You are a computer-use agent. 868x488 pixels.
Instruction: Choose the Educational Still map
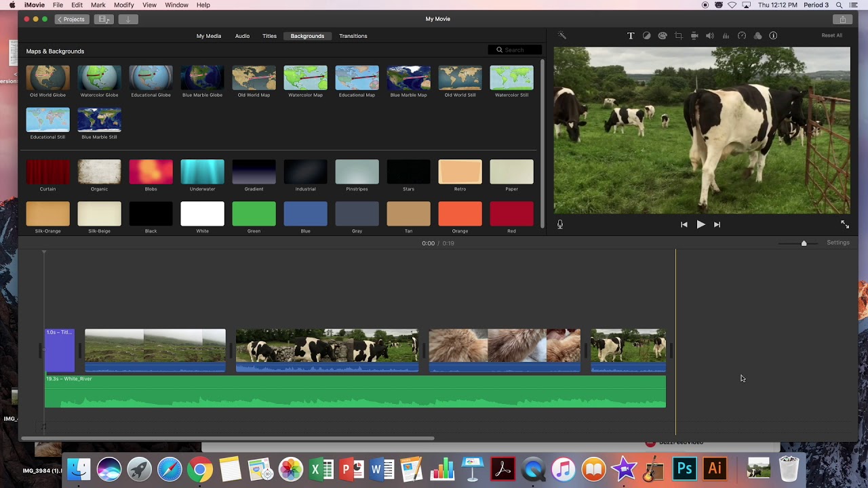point(47,120)
